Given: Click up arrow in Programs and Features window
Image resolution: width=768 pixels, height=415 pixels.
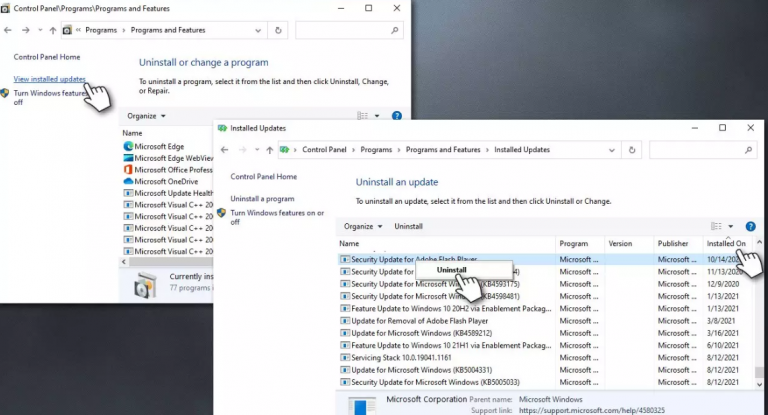Looking at the screenshot, I should (52, 30).
